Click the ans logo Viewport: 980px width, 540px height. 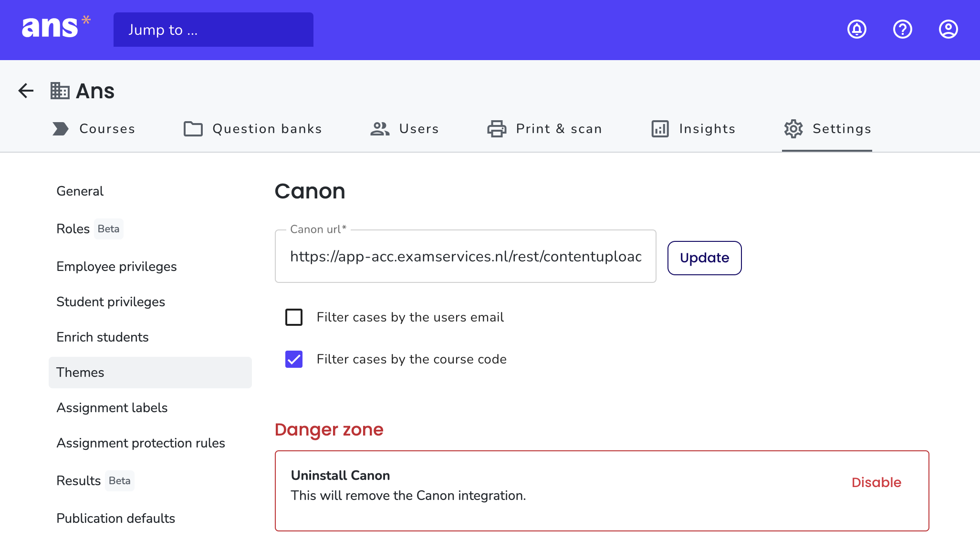[56, 27]
